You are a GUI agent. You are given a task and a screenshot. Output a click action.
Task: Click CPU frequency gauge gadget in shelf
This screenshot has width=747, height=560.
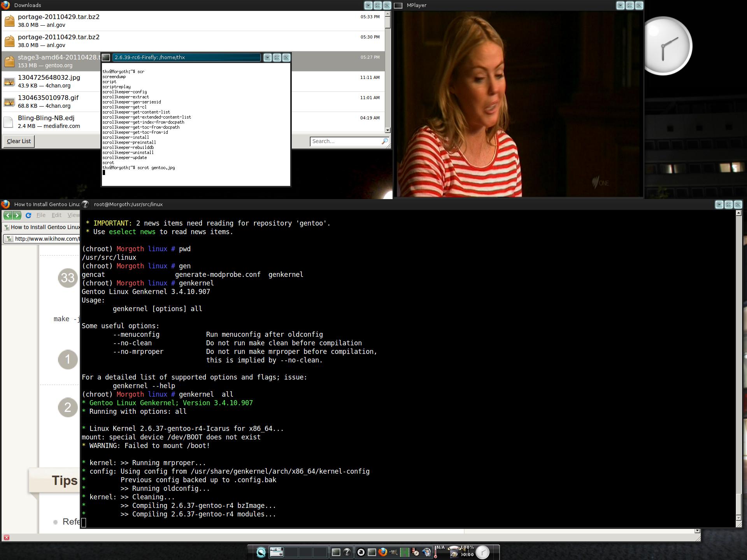454,552
